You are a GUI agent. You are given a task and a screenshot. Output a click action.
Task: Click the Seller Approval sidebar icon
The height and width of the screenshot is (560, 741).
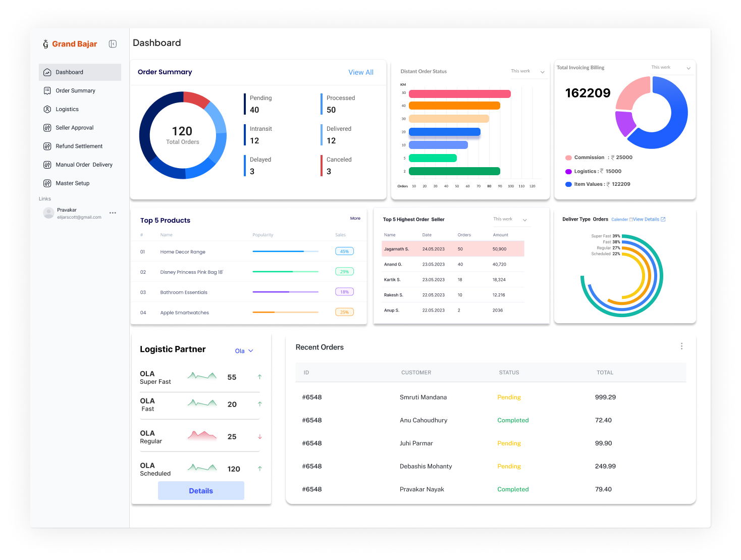[x=47, y=128]
